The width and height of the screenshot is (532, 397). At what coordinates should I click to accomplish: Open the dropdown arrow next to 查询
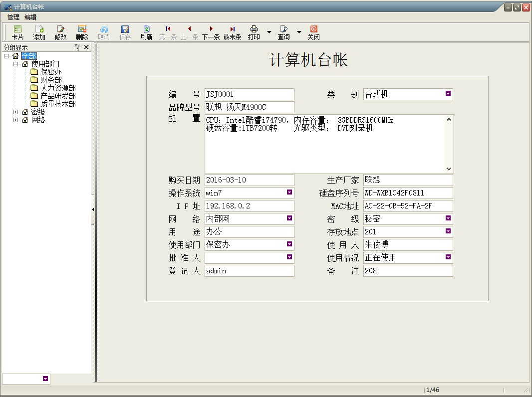tap(299, 32)
